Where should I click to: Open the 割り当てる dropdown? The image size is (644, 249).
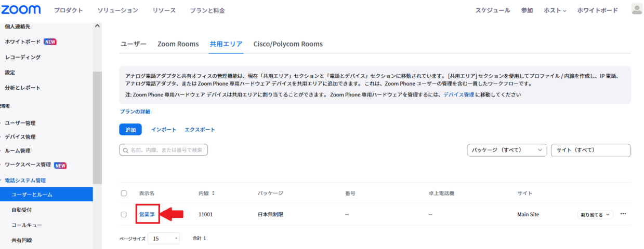(595, 214)
